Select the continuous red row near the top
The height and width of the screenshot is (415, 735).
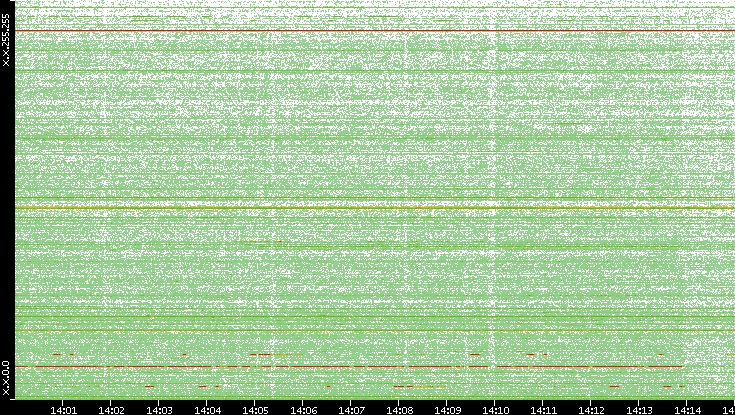pos(375,30)
